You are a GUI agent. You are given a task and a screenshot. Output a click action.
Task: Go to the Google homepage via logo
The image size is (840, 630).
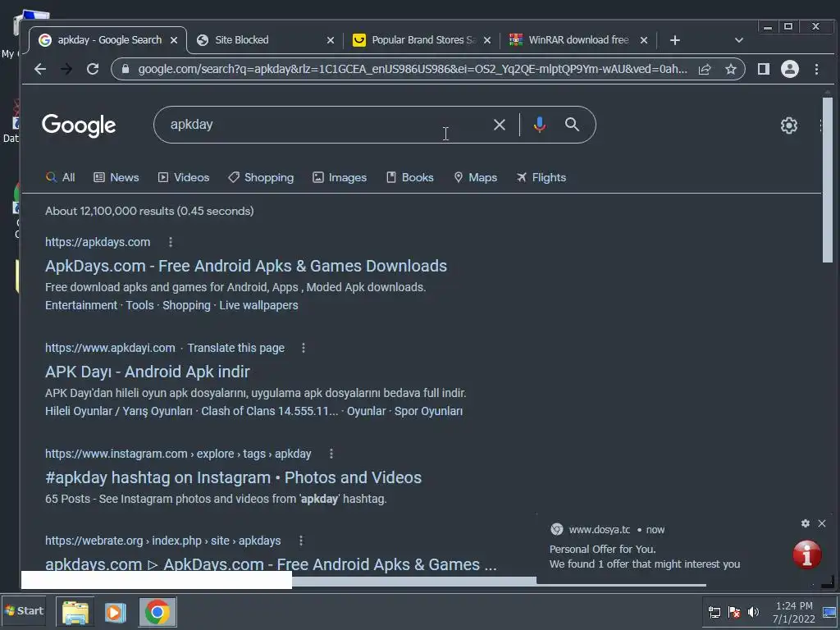pyautogui.click(x=79, y=126)
